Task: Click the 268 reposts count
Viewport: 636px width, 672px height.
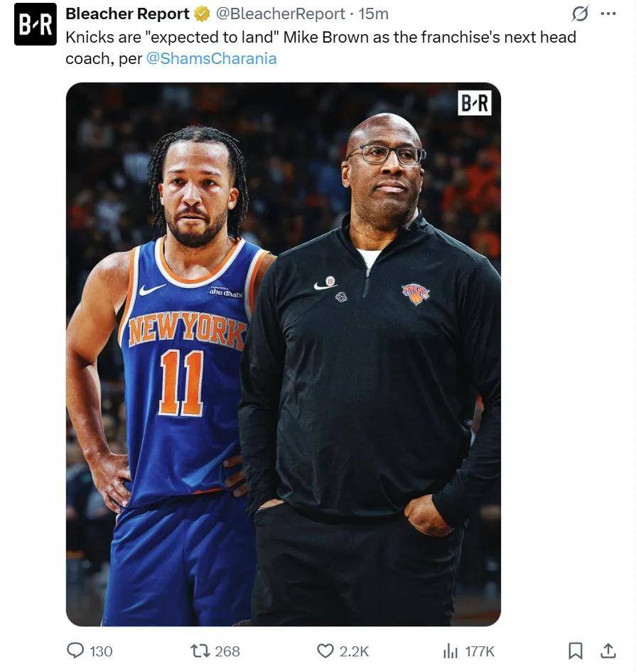Action: pyautogui.click(x=227, y=651)
